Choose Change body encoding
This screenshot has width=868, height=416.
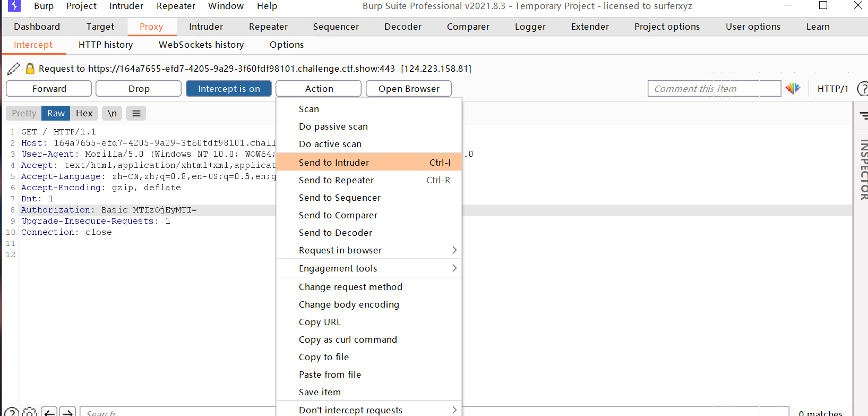369,304
